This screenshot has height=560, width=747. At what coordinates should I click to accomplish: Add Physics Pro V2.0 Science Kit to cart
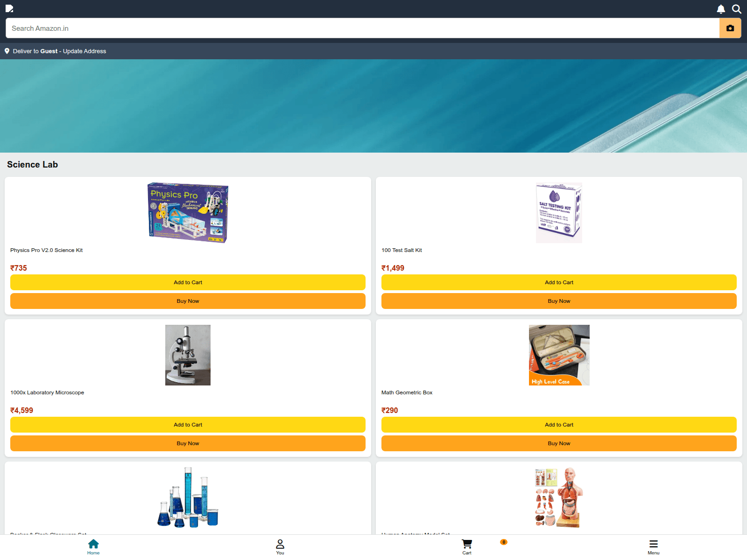(x=188, y=282)
